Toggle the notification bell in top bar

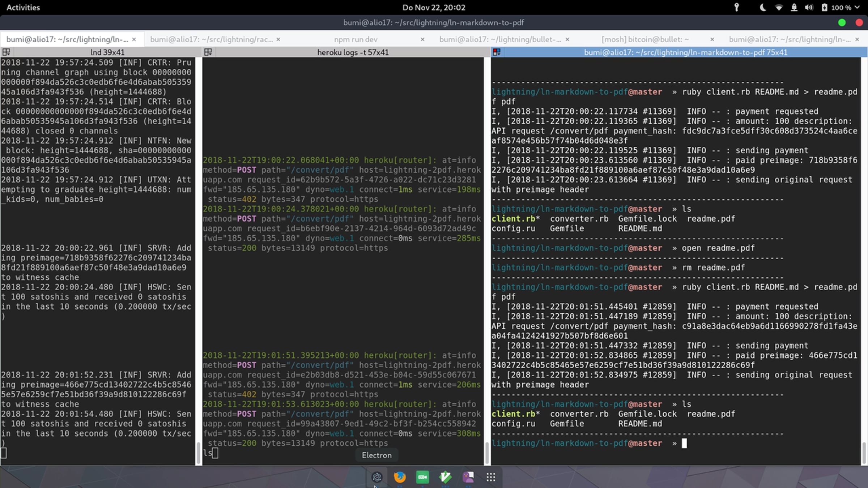click(x=794, y=8)
